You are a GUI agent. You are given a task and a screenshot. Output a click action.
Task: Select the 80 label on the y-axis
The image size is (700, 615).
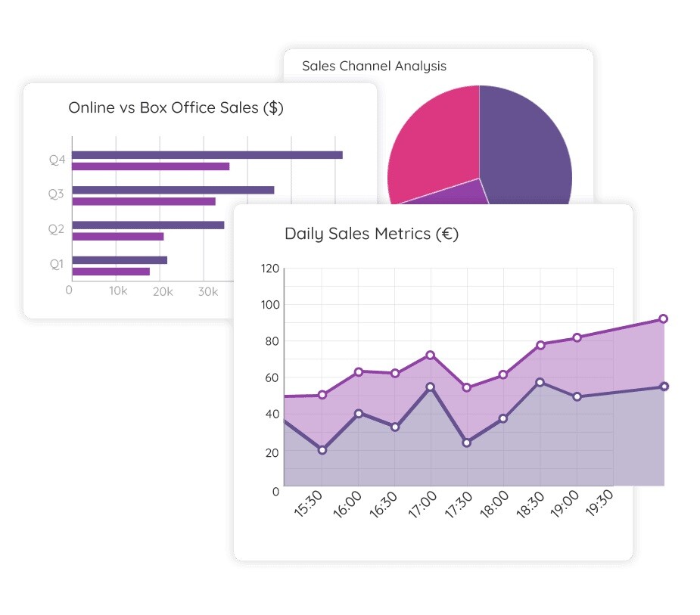pos(272,341)
